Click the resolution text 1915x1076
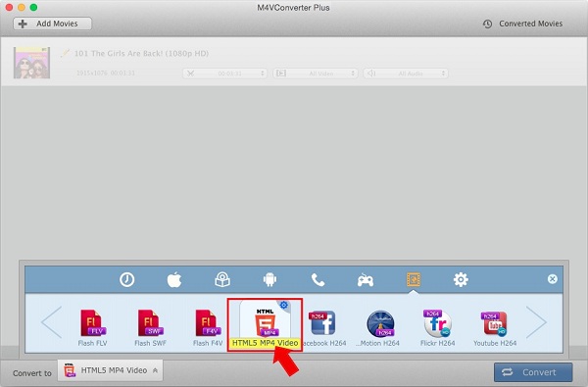Viewport: 588px width, 387px height. pyautogui.click(x=92, y=73)
